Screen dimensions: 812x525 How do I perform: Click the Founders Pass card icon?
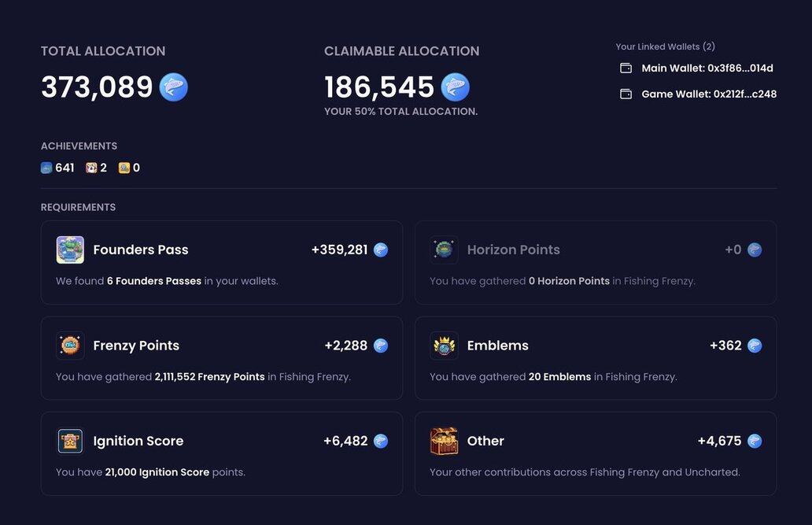coord(70,250)
